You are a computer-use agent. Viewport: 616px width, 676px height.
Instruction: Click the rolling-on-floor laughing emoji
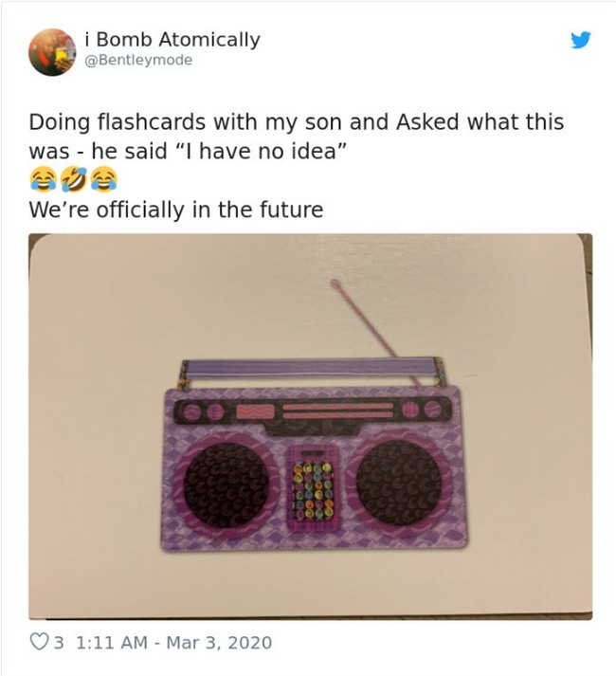pyautogui.click(x=73, y=179)
